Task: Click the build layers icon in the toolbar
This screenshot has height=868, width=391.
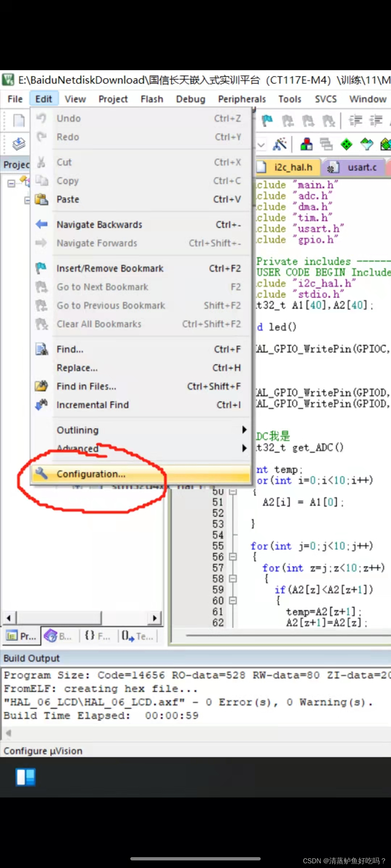Action: tap(19, 144)
